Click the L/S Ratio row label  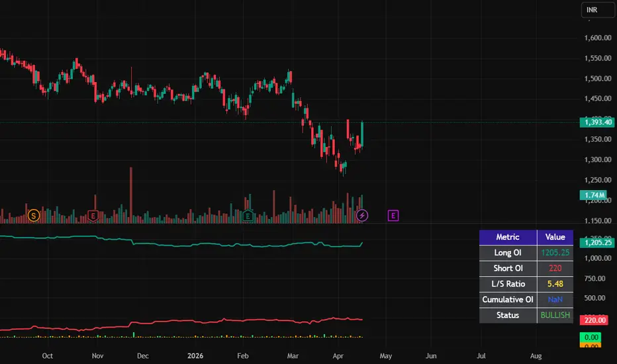[508, 284]
